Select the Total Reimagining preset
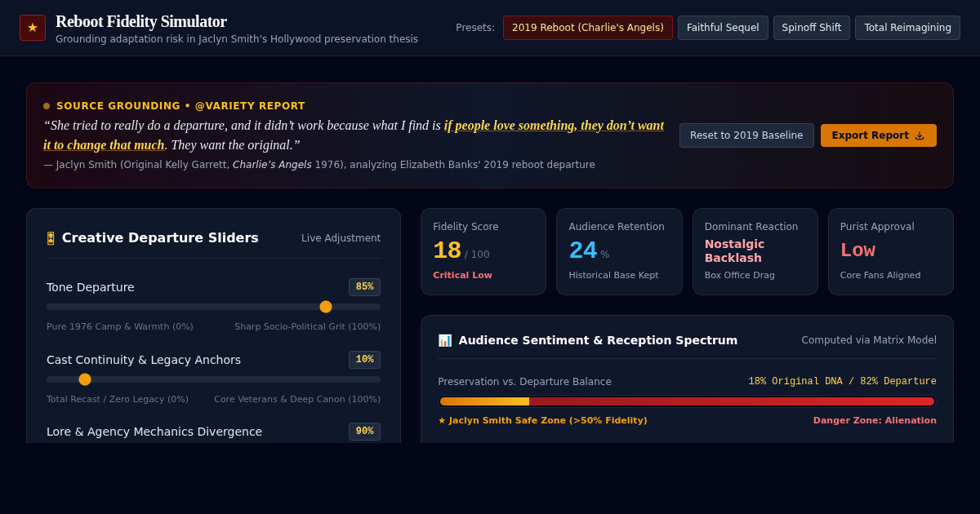The width and height of the screenshot is (980, 514). pyautogui.click(x=907, y=28)
